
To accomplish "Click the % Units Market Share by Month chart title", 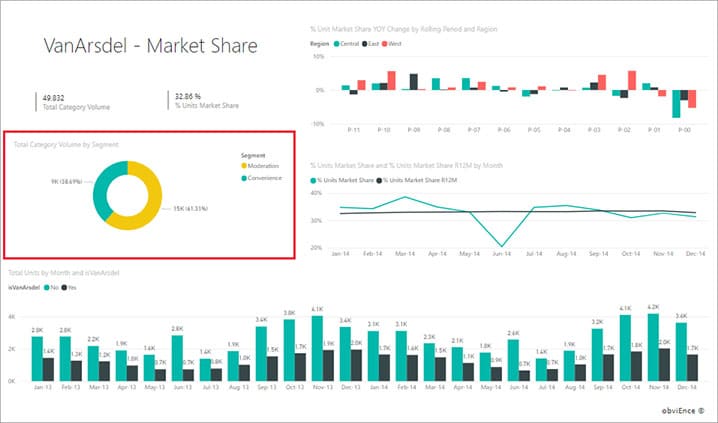I will [x=406, y=165].
